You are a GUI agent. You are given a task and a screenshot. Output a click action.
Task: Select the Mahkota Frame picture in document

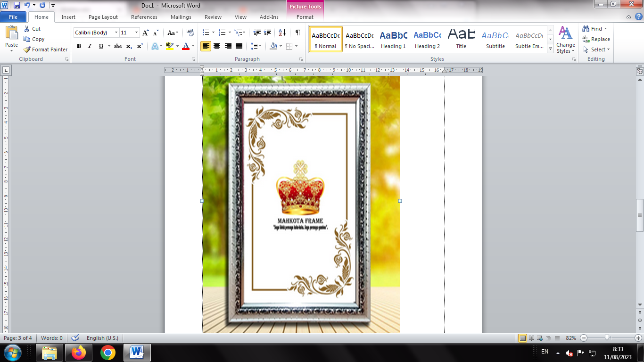[x=301, y=204]
